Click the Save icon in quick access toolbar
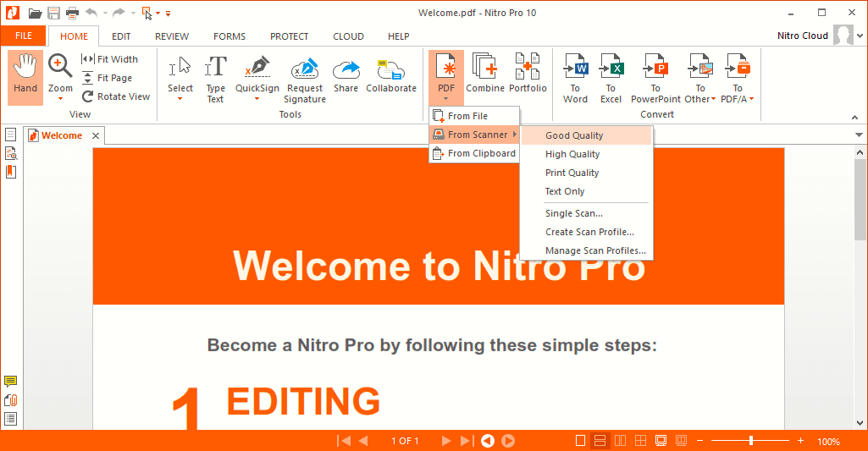This screenshot has width=868, height=451. 53,13
